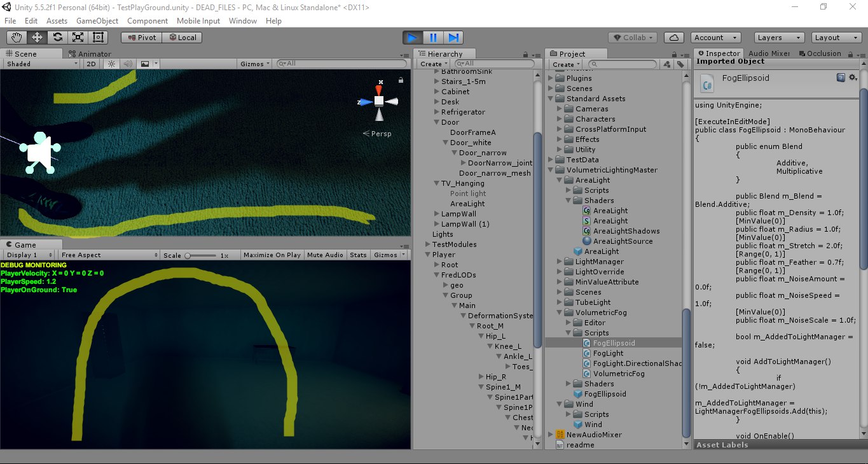Open the cloud Services icon

pyautogui.click(x=673, y=38)
